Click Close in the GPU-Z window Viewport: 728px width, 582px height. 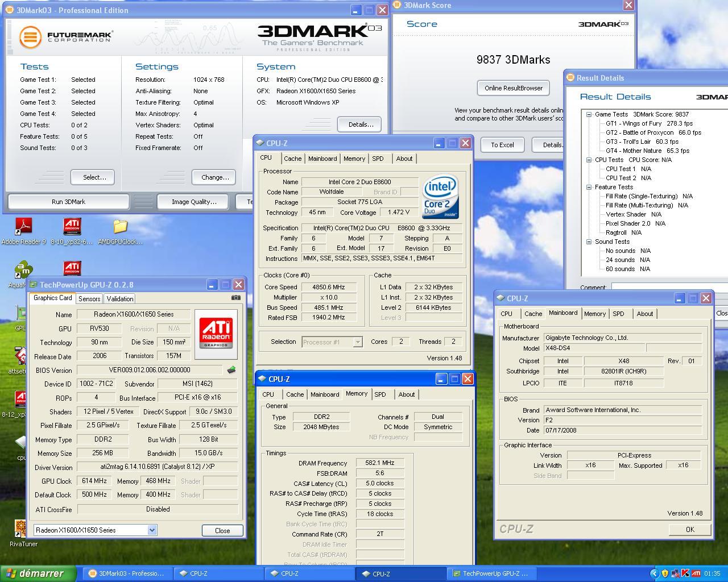(x=222, y=530)
